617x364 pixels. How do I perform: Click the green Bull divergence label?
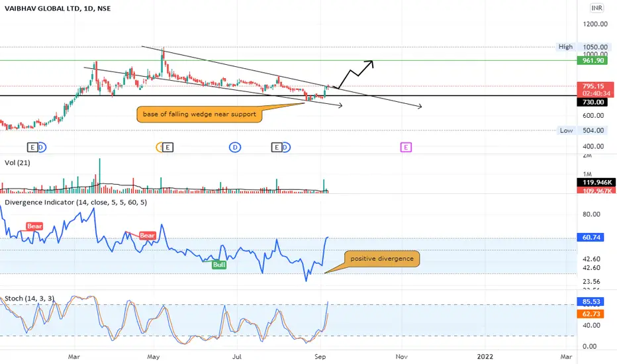pyautogui.click(x=218, y=265)
